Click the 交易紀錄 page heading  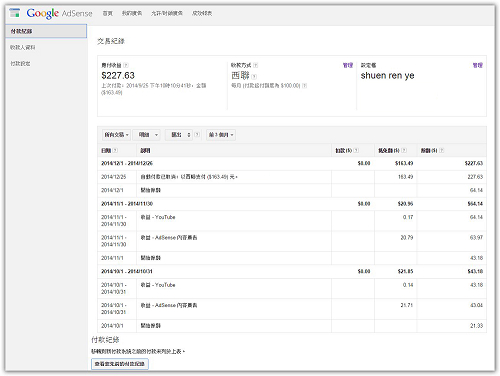[111, 41]
